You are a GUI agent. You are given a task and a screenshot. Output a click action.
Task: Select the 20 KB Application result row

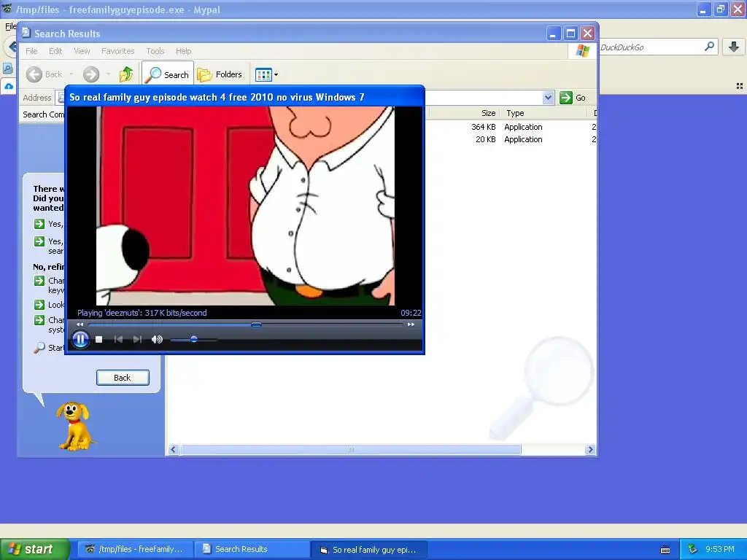coord(510,139)
